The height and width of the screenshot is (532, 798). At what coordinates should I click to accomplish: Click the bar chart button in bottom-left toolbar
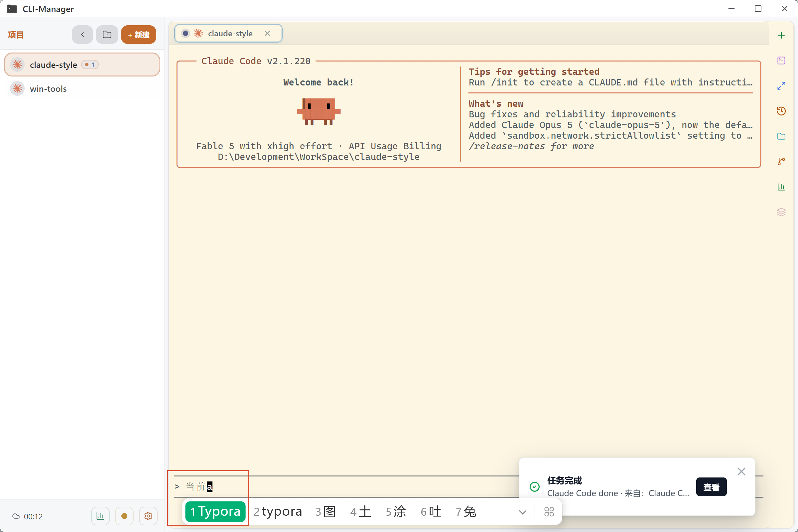pyautogui.click(x=100, y=516)
